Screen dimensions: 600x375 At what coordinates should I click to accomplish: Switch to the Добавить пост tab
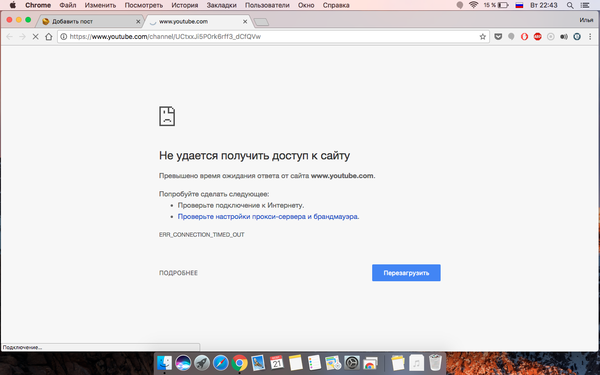click(x=89, y=21)
